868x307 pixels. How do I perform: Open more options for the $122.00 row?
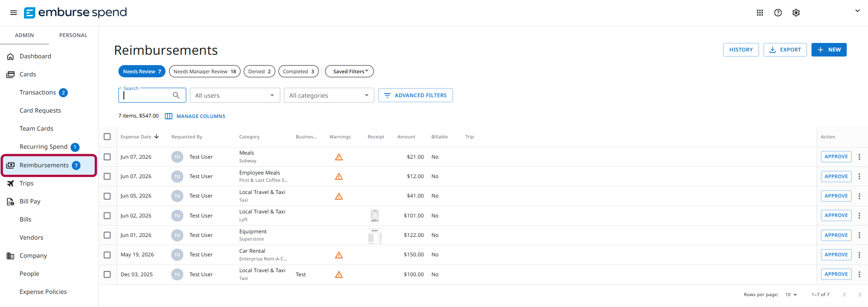[859, 235]
